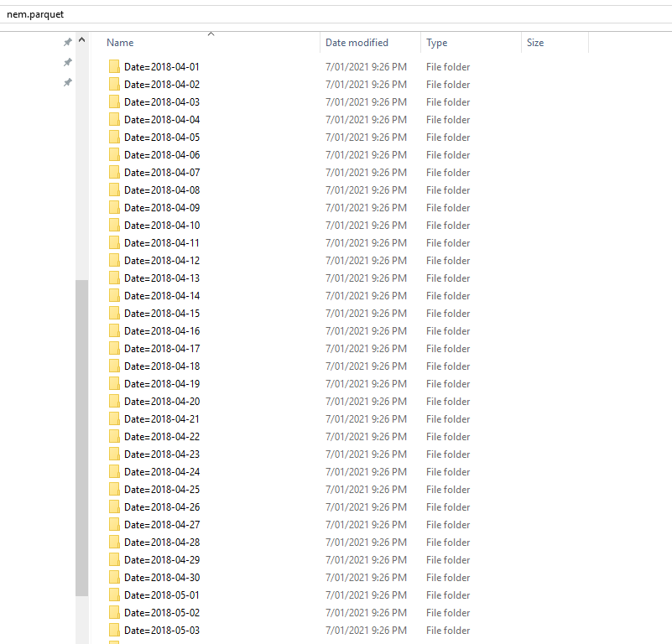Click the bottom pin icon in sidebar
The width and height of the screenshot is (672, 644).
click(x=68, y=82)
